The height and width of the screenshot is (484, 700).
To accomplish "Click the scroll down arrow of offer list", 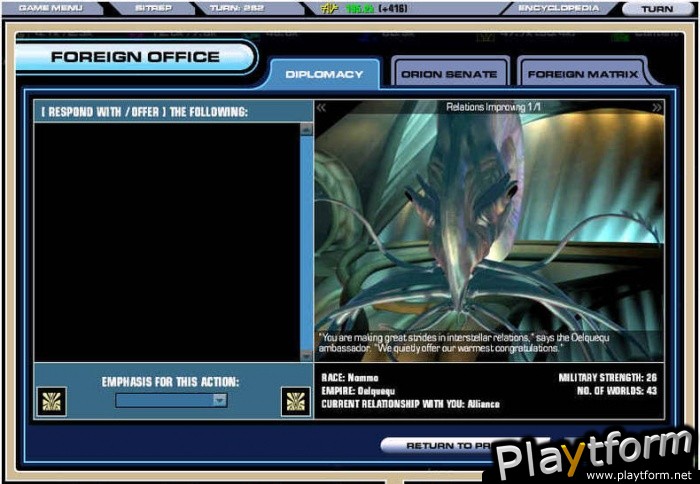I will click(307, 355).
